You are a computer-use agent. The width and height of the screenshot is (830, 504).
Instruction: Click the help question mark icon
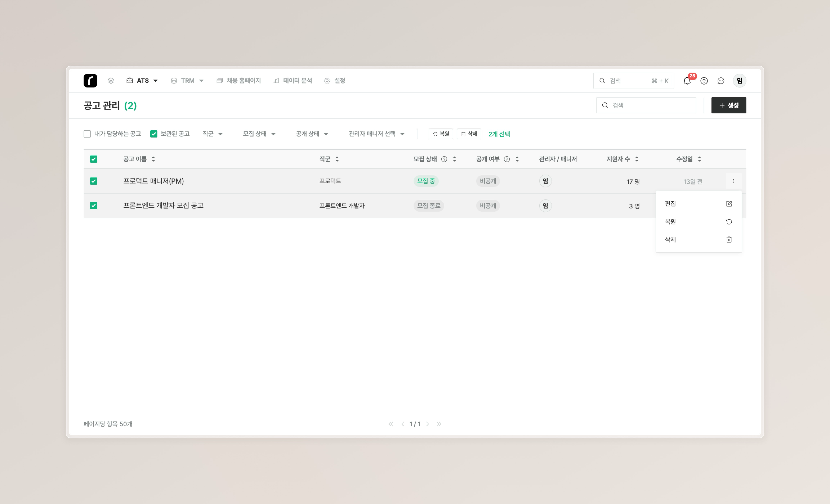pos(704,81)
